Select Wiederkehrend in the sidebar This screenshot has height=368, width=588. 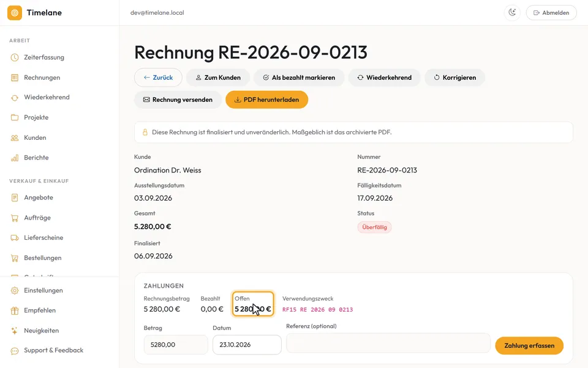(x=47, y=98)
